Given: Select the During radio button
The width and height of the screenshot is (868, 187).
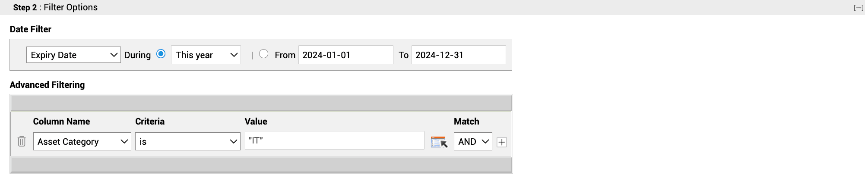Looking at the screenshot, I should click(161, 54).
